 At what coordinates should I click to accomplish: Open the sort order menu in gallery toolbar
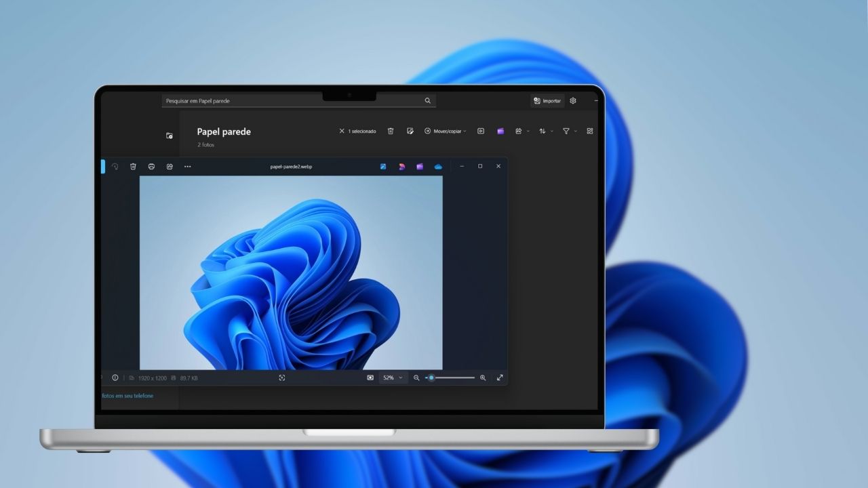pyautogui.click(x=545, y=131)
